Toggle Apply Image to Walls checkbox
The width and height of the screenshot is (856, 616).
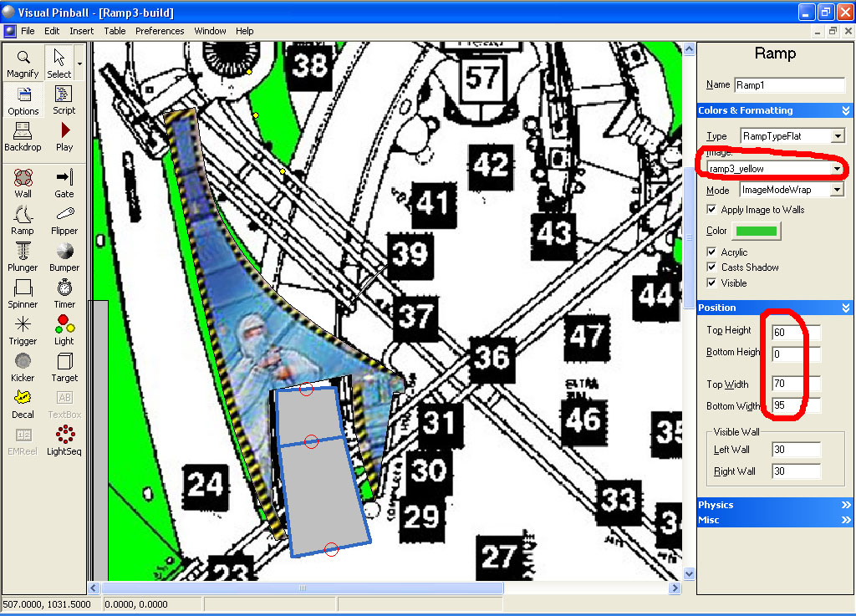click(712, 210)
